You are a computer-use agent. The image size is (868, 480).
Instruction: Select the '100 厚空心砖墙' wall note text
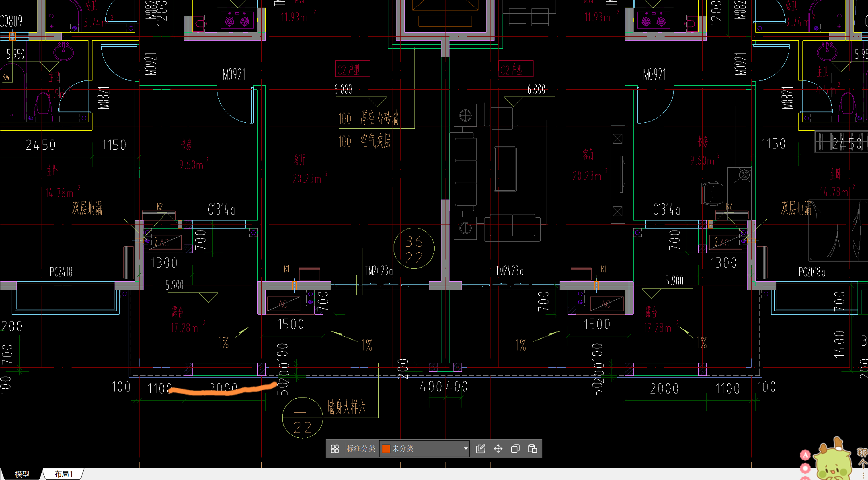tap(369, 118)
